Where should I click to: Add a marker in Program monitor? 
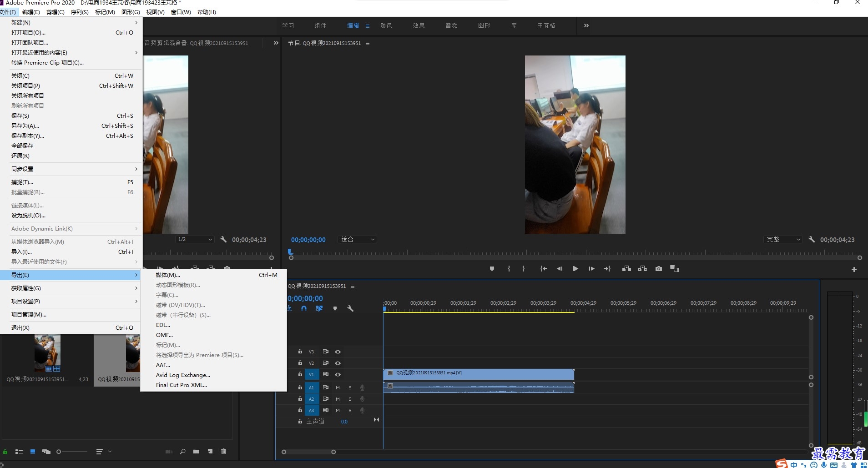pos(492,269)
